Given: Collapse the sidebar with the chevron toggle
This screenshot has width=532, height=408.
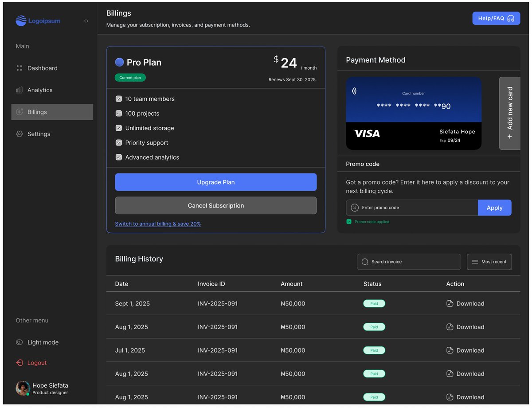Looking at the screenshot, I should point(86,20).
